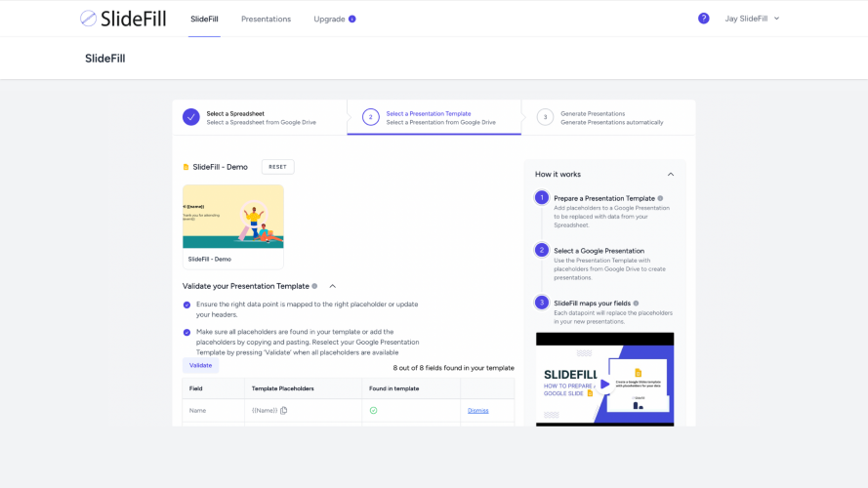Click the checkmark bullet for Make sure all placeholders

186,333
